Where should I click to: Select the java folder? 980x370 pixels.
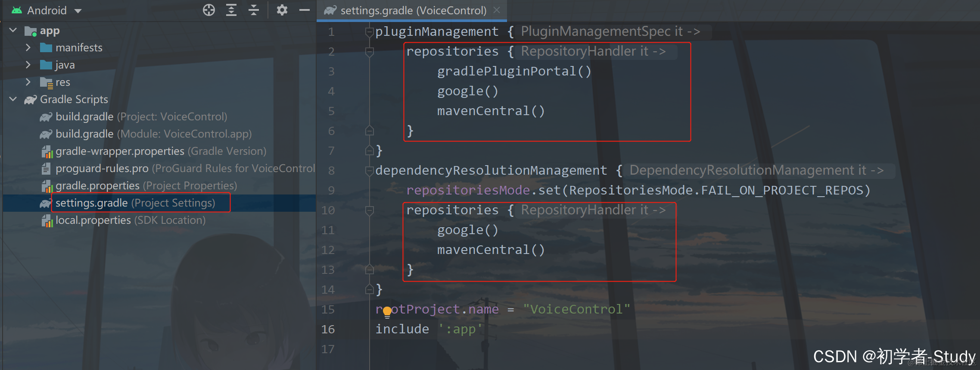pyautogui.click(x=65, y=65)
